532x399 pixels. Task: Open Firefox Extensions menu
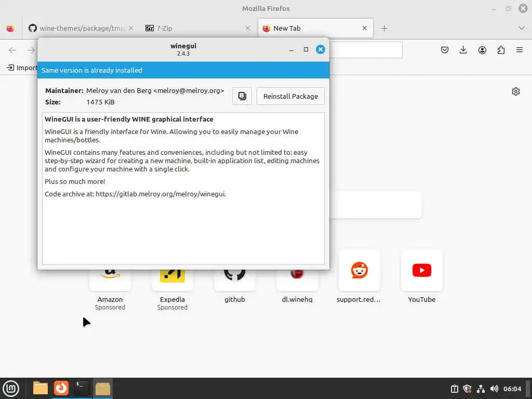[x=501, y=50]
